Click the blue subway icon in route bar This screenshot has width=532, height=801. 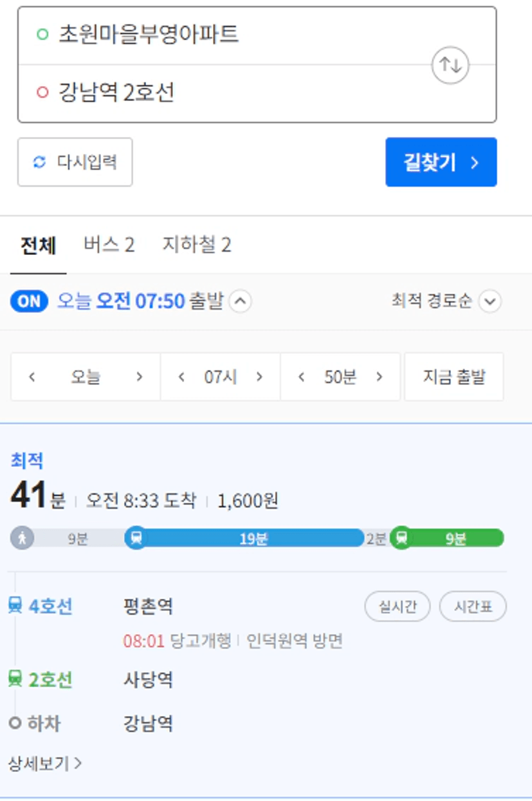[x=136, y=538]
